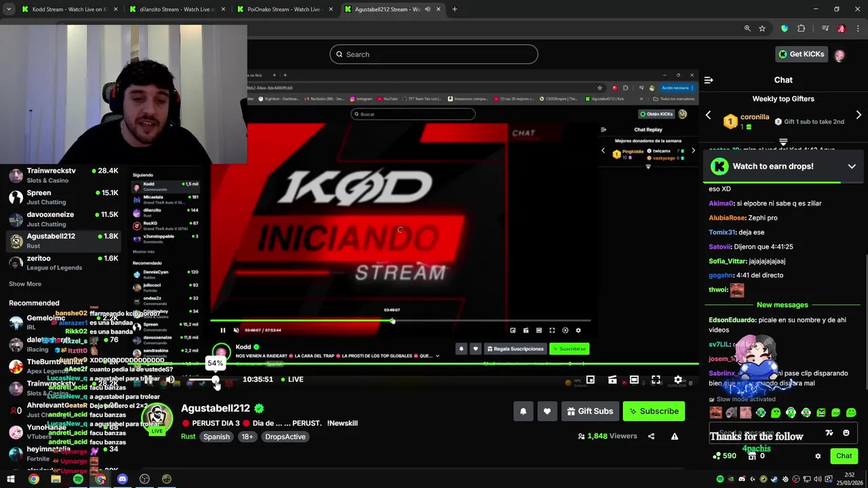Switch to PoiOnako Stream browser tab
This screenshot has height=488, width=868.
[x=283, y=9]
